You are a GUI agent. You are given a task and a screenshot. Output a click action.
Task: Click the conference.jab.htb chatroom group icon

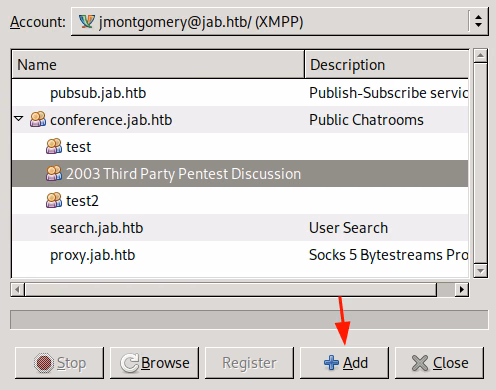(x=38, y=119)
